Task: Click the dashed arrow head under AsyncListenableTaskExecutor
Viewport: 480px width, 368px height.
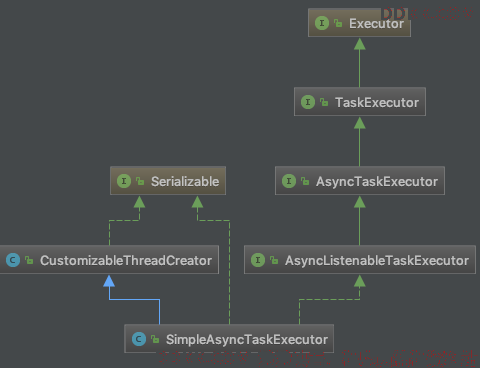Action: pos(359,281)
